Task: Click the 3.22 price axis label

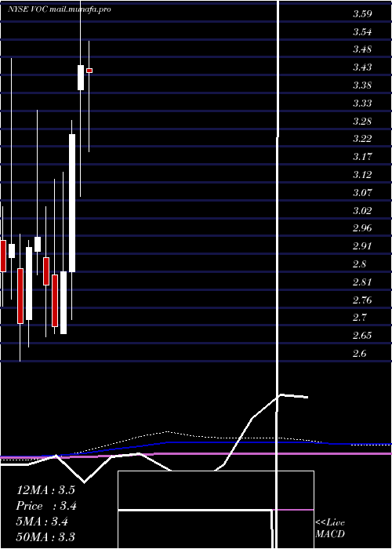Action: click(362, 139)
